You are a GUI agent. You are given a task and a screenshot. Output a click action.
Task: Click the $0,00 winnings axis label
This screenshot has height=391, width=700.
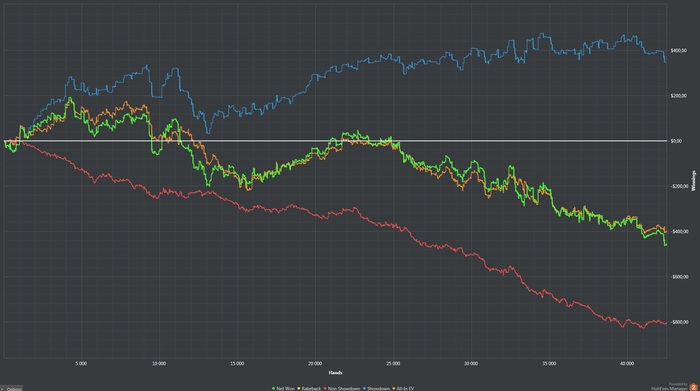pos(676,141)
